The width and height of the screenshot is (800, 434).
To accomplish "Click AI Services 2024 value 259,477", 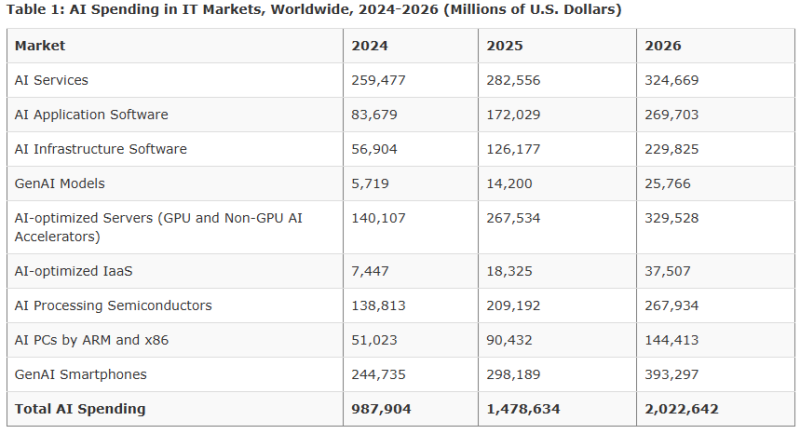I will click(x=379, y=81).
